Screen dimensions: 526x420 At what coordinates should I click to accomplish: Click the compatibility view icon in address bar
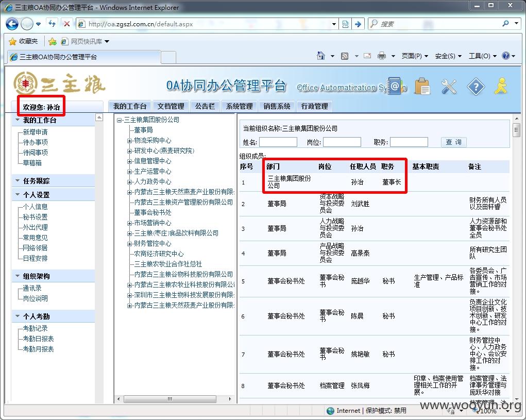[x=345, y=24]
